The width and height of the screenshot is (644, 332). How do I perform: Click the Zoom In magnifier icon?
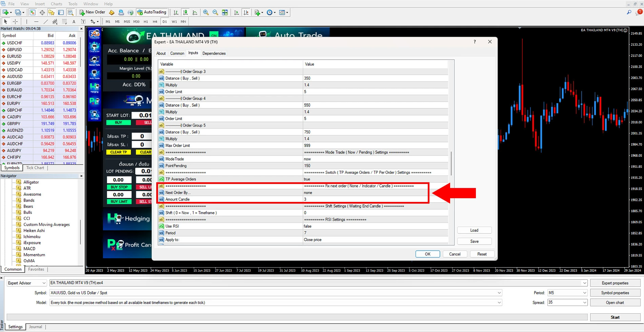(x=206, y=13)
